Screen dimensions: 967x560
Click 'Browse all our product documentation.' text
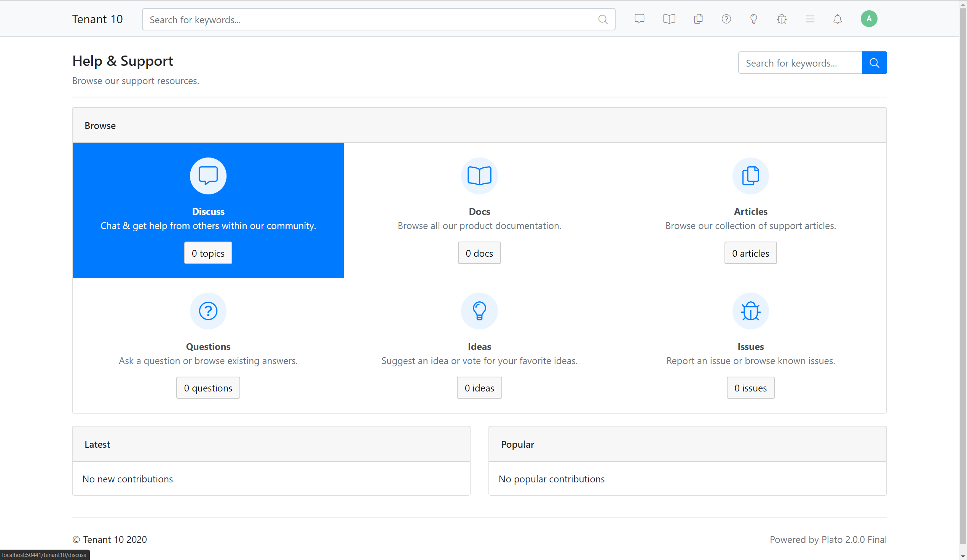(479, 226)
